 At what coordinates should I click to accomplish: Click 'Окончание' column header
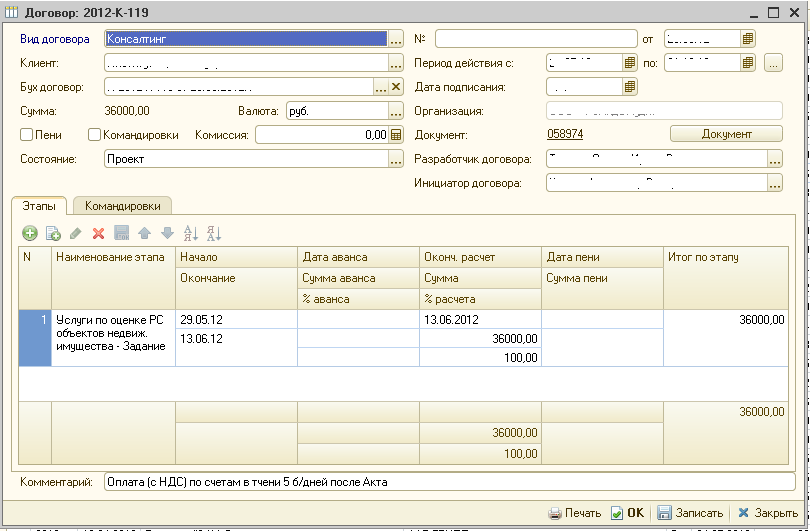pos(237,288)
